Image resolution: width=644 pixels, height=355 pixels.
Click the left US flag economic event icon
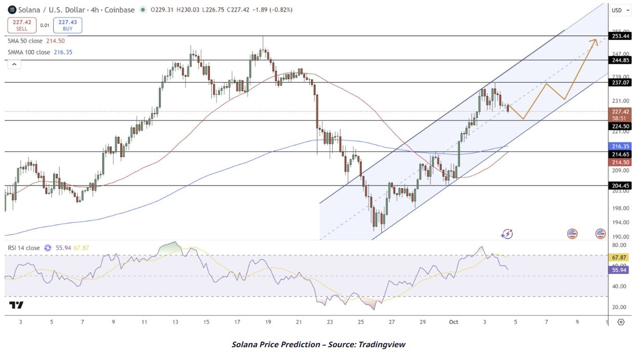[572, 234]
